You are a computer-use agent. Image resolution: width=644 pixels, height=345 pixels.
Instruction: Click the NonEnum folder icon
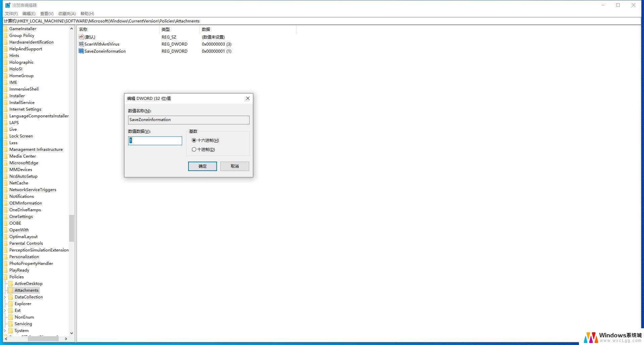(10, 317)
